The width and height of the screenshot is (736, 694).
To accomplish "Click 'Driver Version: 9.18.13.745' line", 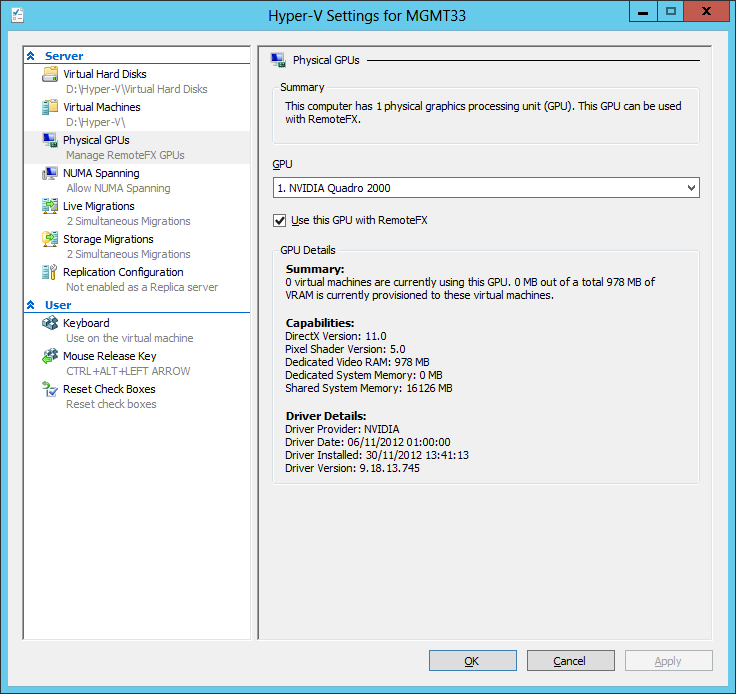I will coord(352,468).
